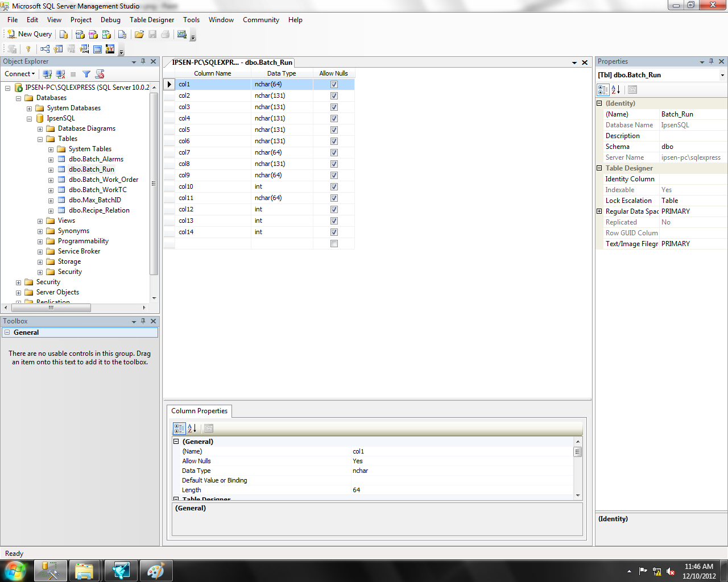
Task: Select dbo.Batch_Alarms table in tree
Action: click(x=96, y=159)
